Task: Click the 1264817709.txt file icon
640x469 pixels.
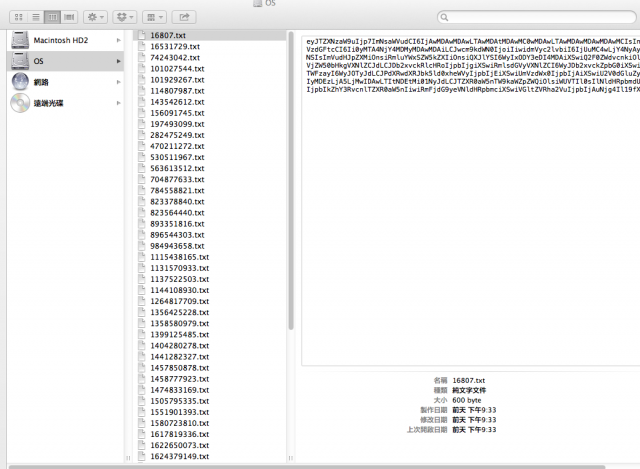Action: tap(142, 301)
